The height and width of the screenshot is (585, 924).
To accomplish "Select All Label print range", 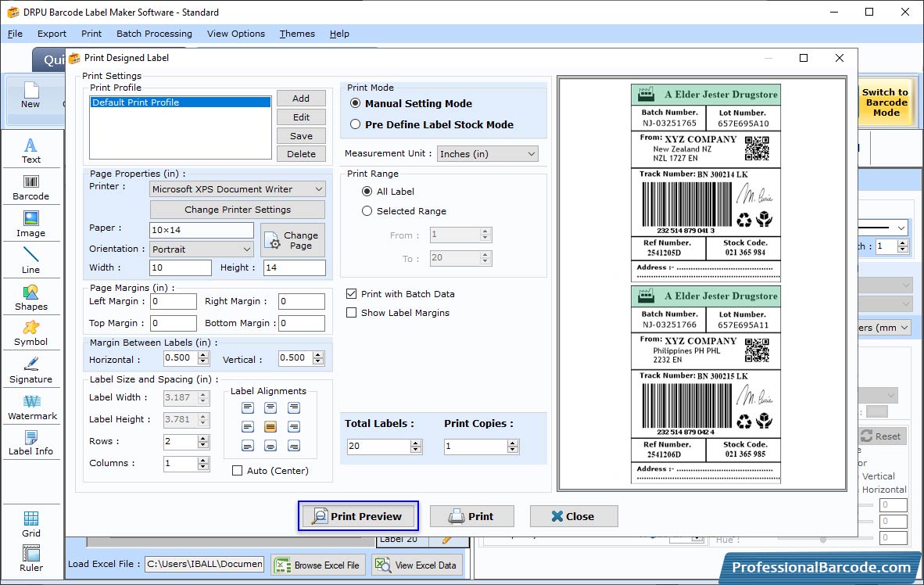I will pyautogui.click(x=367, y=191).
